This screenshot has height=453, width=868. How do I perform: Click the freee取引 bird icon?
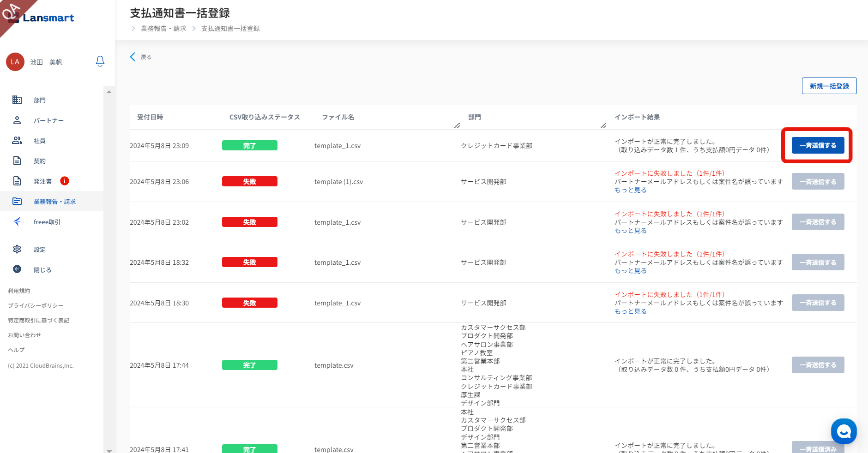click(x=17, y=221)
